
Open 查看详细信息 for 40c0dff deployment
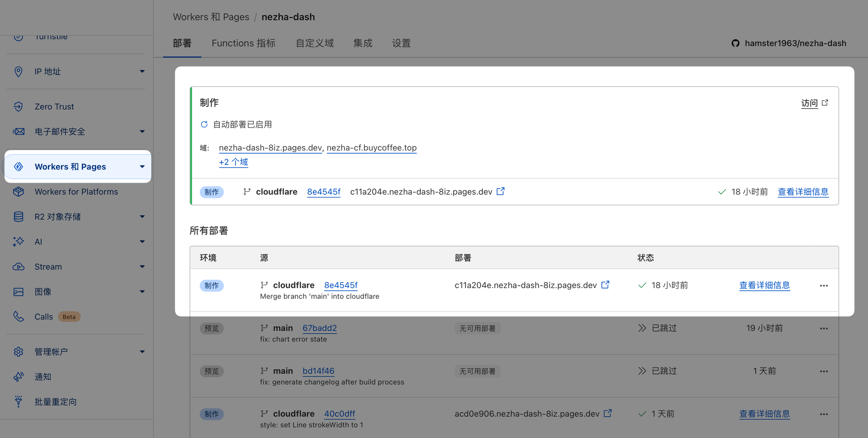[x=764, y=414]
